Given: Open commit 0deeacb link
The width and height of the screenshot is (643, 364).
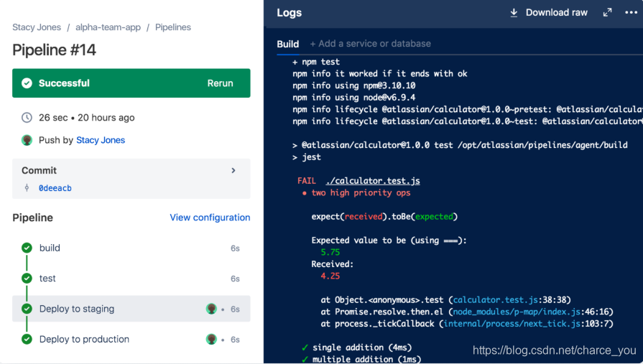Looking at the screenshot, I should click(x=55, y=188).
